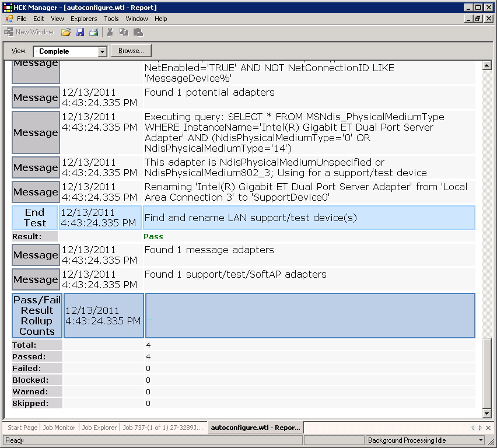Click the Paste toolbar icon
Image resolution: width=497 pixels, height=448 pixels.
pyautogui.click(x=138, y=32)
